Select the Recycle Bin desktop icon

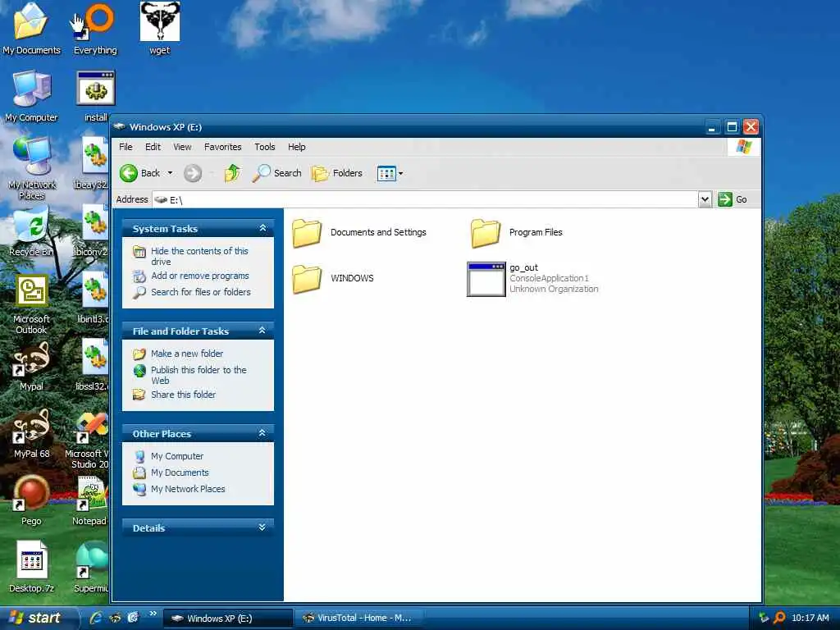31,232
